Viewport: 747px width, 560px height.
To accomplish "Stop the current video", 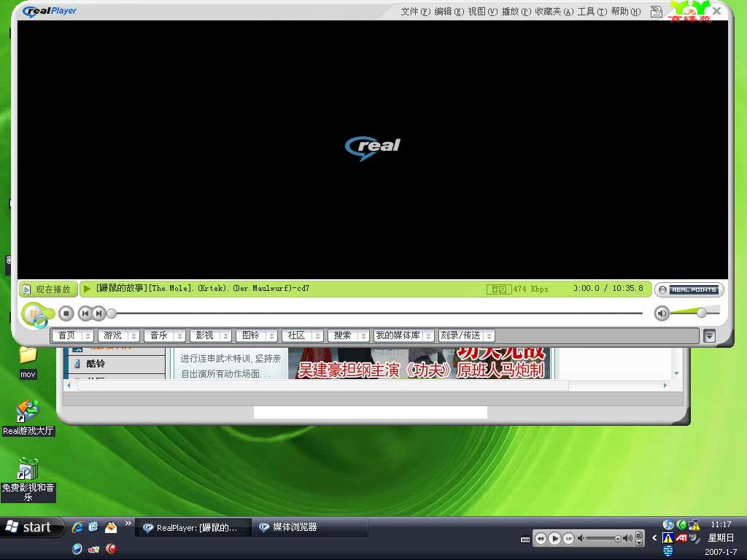I will pos(66,314).
